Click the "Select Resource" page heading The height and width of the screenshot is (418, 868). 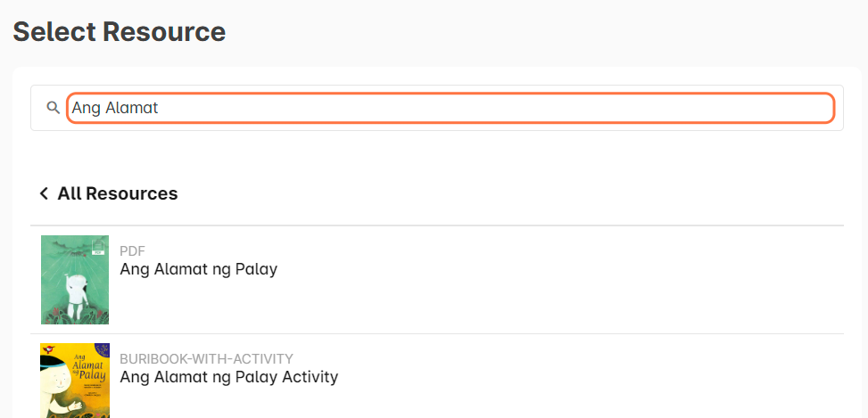(x=119, y=32)
